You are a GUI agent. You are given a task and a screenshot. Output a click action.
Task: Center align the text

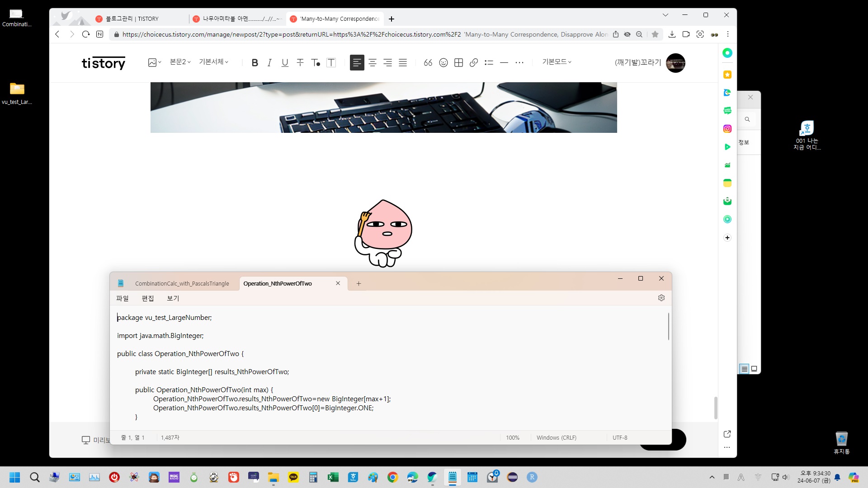pos(373,63)
